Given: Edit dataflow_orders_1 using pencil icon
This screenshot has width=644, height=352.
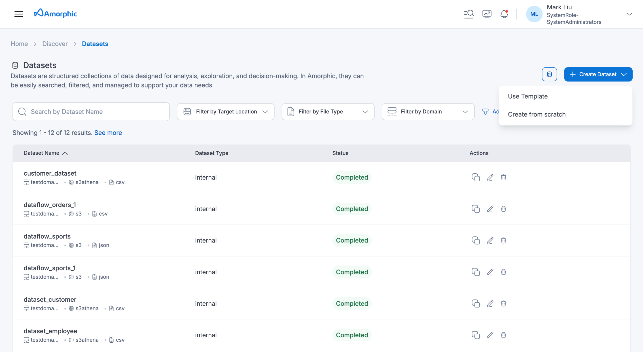Looking at the screenshot, I should (490, 209).
